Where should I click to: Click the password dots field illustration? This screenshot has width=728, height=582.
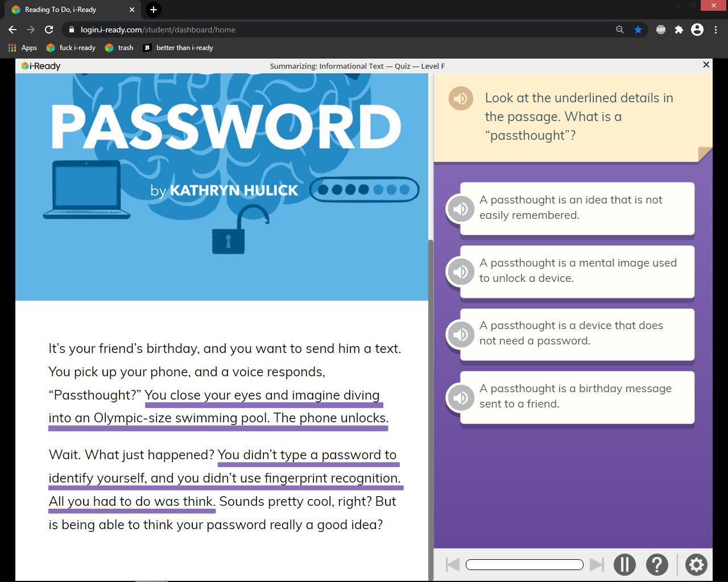point(365,190)
